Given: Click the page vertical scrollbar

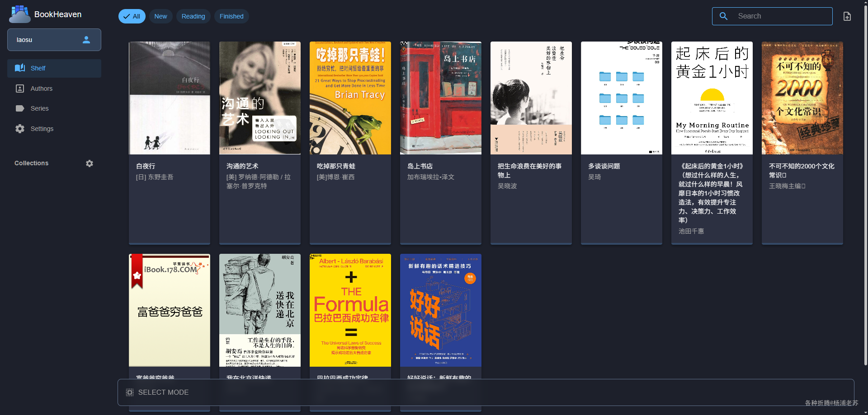Looking at the screenshot, I should click(865, 185).
